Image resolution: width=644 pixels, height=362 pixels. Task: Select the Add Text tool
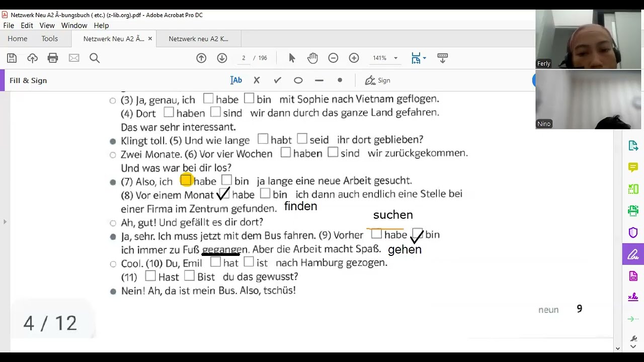(236, 80)
